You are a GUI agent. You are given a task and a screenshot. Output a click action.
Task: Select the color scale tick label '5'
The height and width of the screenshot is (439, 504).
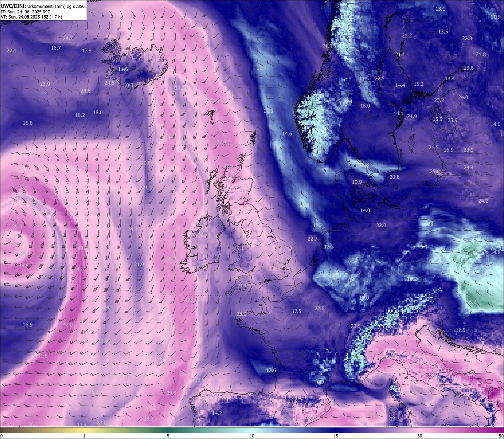(168, 436)
